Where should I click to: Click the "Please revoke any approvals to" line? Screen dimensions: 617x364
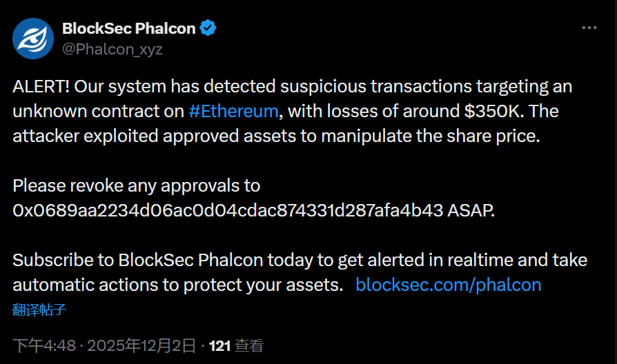coord(137,185)
